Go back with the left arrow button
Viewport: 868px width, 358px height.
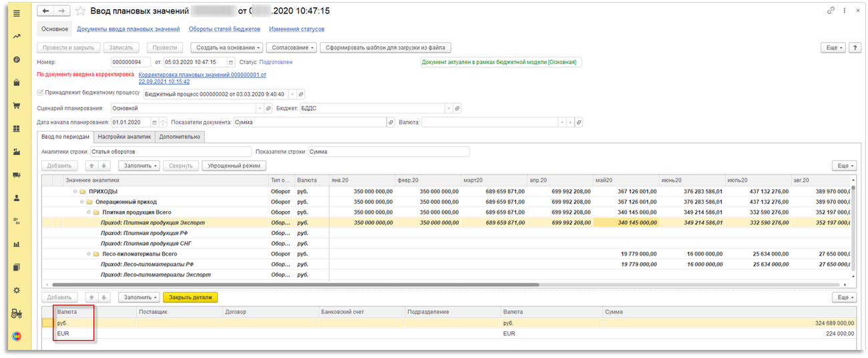(x=45, y=11)
